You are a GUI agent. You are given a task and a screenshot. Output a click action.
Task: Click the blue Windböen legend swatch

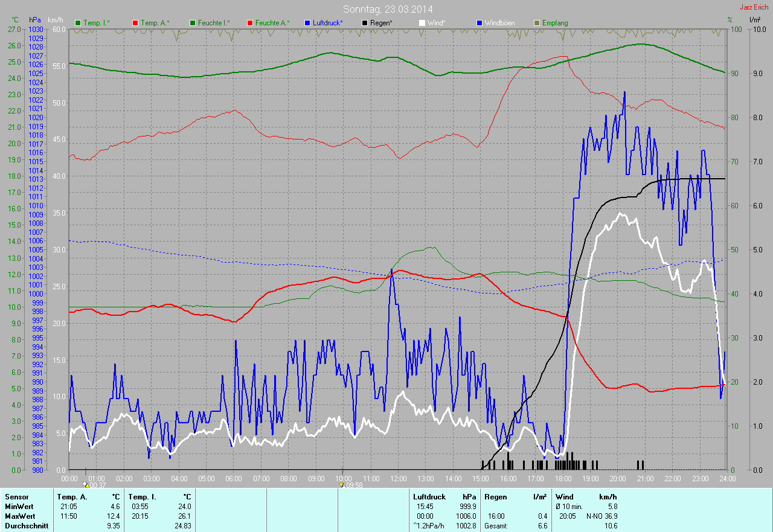[480, 23]
